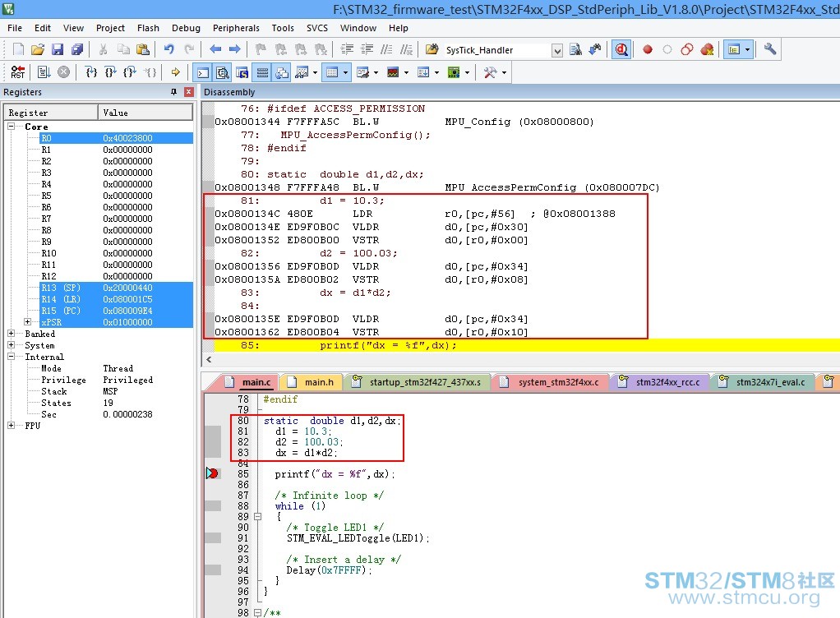Insert a breakpoint with the red dot icon
This screenshot has width=840, height=618.
648,50
